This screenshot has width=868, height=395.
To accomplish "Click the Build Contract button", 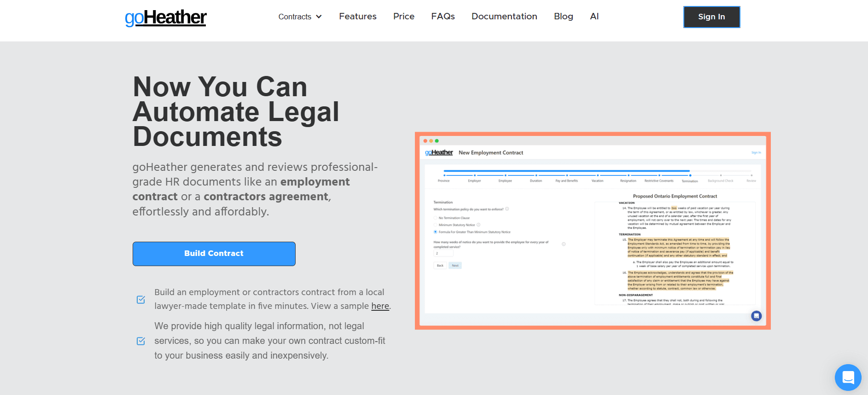I will 214,254.
